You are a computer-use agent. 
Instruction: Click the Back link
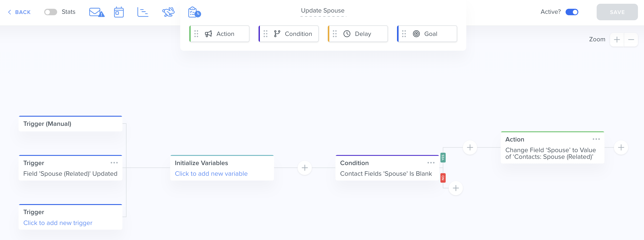tap(20, 12)
